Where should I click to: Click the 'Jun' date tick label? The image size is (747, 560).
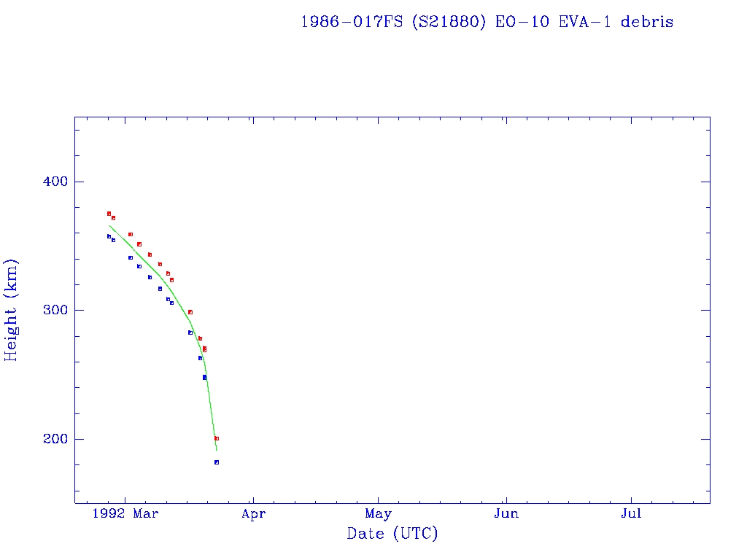pyautogui.click(x=506, y=514)
